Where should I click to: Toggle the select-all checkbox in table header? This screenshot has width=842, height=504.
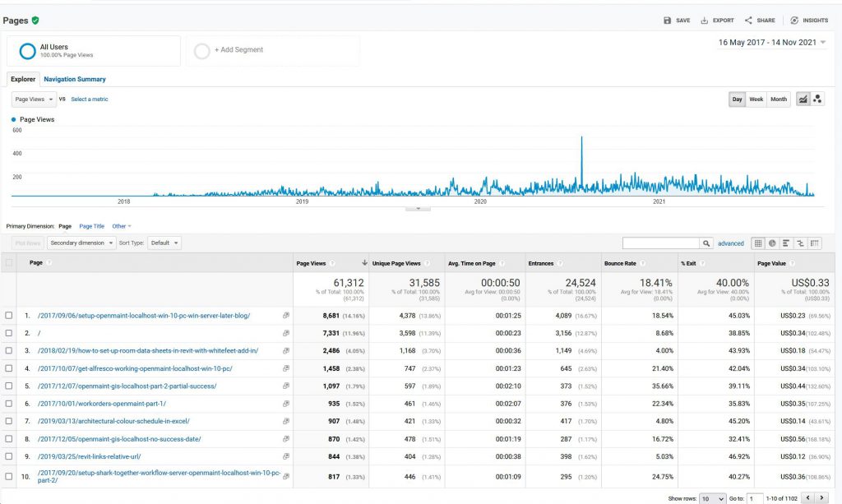pyautogui.click(x=9, y=263)
